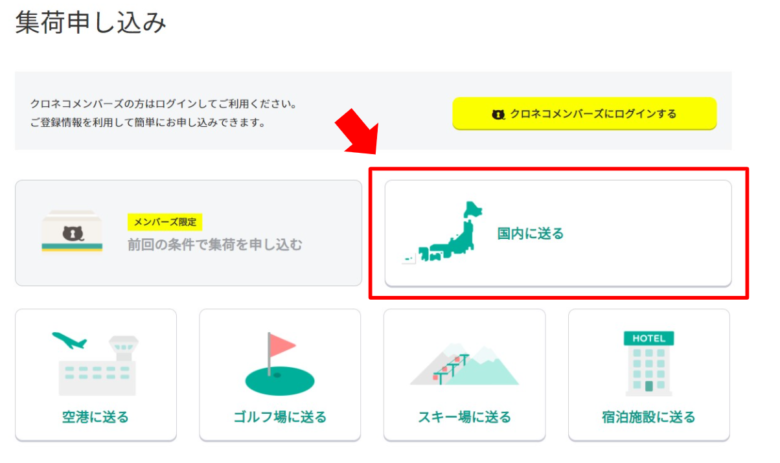This screenshot has width=780, height=463.
Task: Click the green airplane illustration
Action: pyautogui.click(x=69, y=341)
